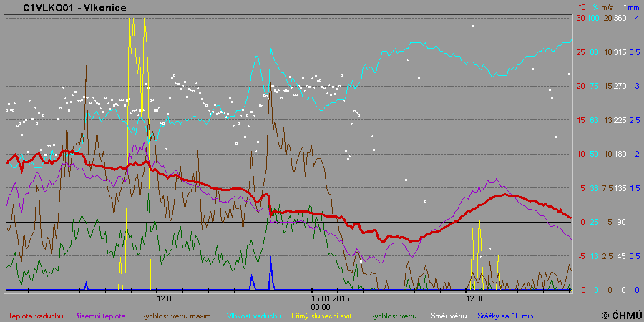
Task: Click the cyan "%" humidity unit header
Action: [595, 7]
